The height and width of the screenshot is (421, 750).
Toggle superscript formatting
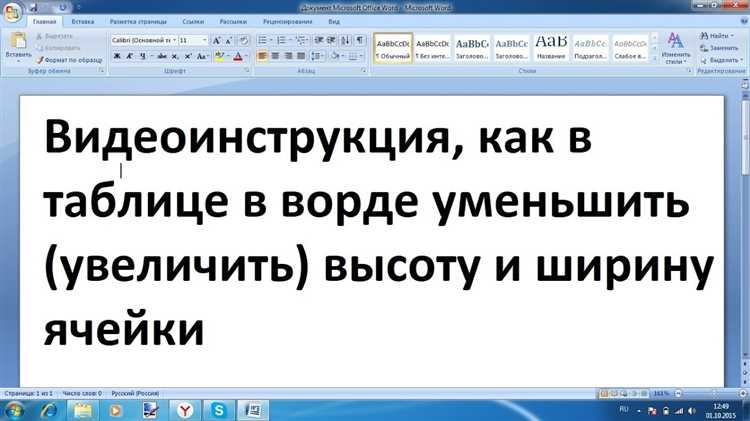click(x=188, y=56)
